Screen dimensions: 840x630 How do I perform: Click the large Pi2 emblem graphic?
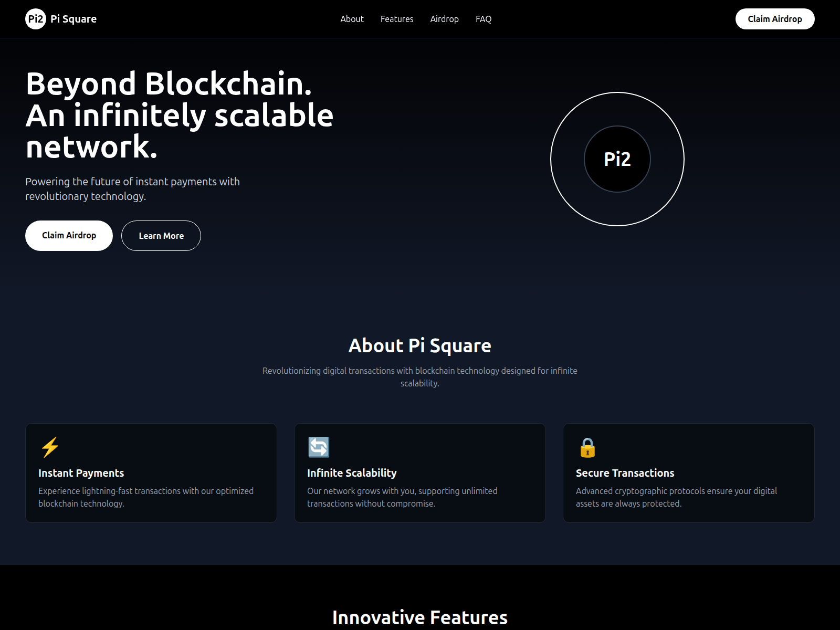(618, 159)
